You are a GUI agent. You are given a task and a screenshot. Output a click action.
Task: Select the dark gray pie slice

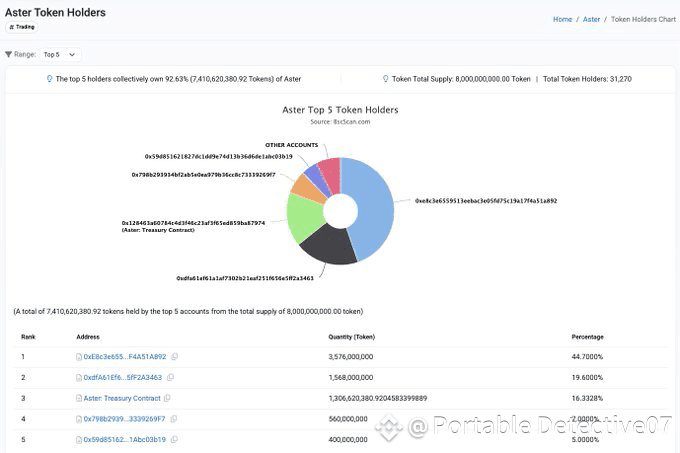coord(332,245)
